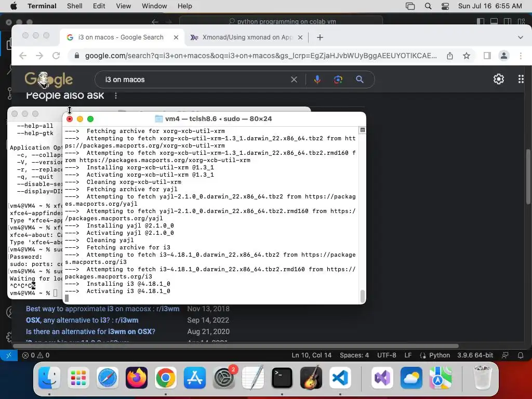The width and height of the screenshot is (532, 399).
Task: Change indentation via Spaces: 4
Action: tap(354, 355)
